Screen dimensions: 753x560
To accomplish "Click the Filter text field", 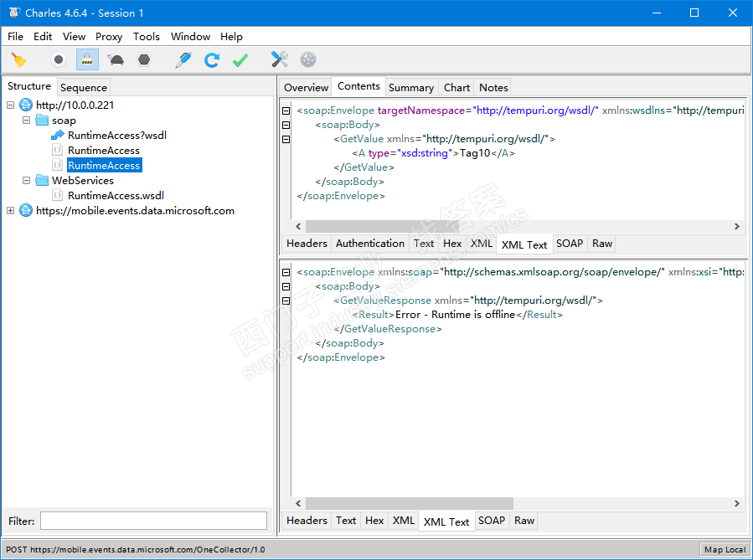I will click(x=153, y=521).
